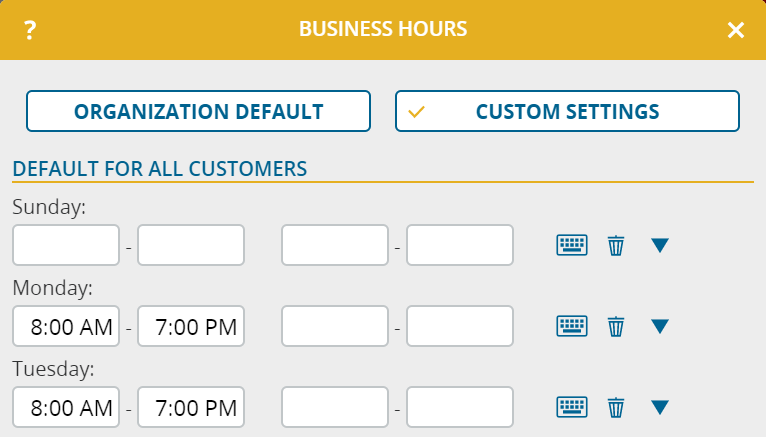Click the keyboard icon for Monday
The height and width of the screenshot is (437, 766).
(x=572, y=326)
